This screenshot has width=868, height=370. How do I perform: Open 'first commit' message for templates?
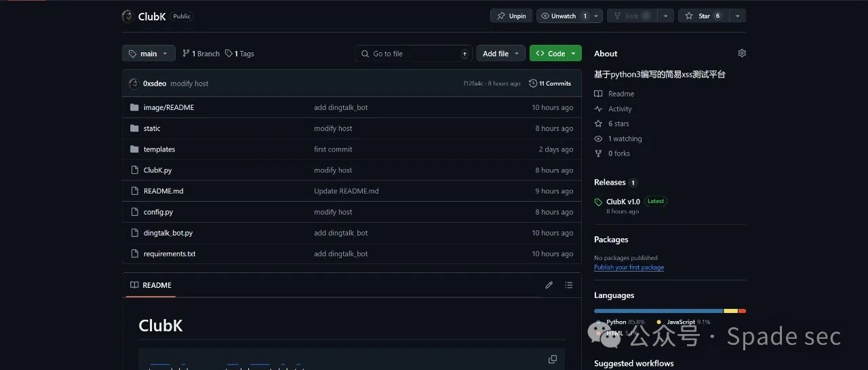tap(333, 149)
